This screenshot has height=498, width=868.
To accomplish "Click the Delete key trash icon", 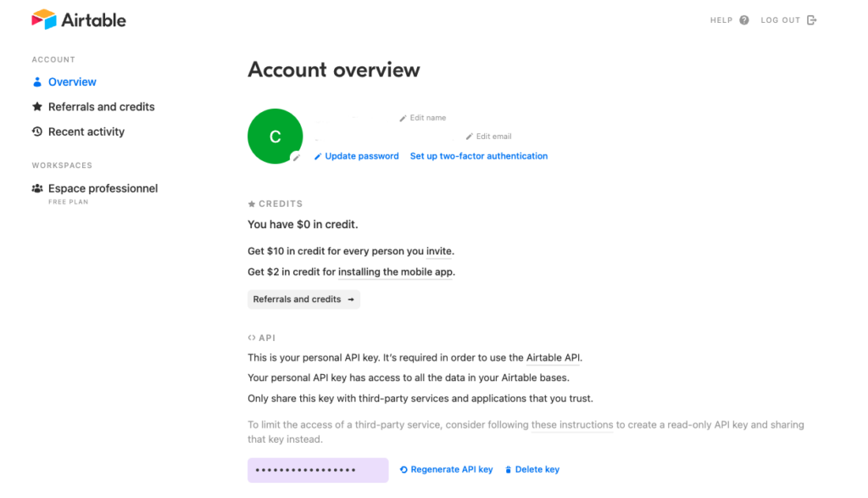I will click(509, 470).
